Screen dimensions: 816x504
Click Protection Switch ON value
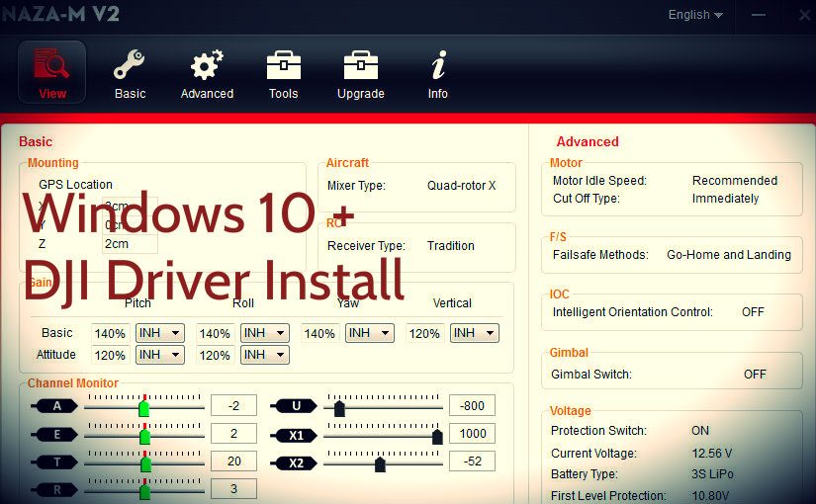[700, 431]
